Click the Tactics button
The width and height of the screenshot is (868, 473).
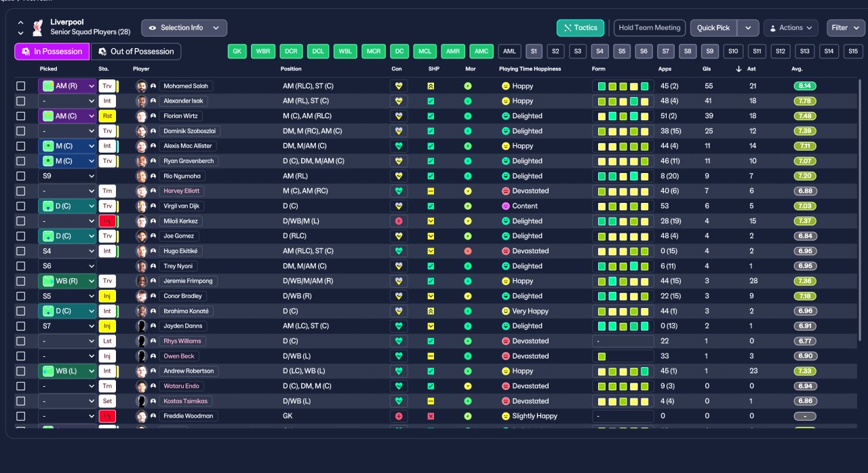580,28
